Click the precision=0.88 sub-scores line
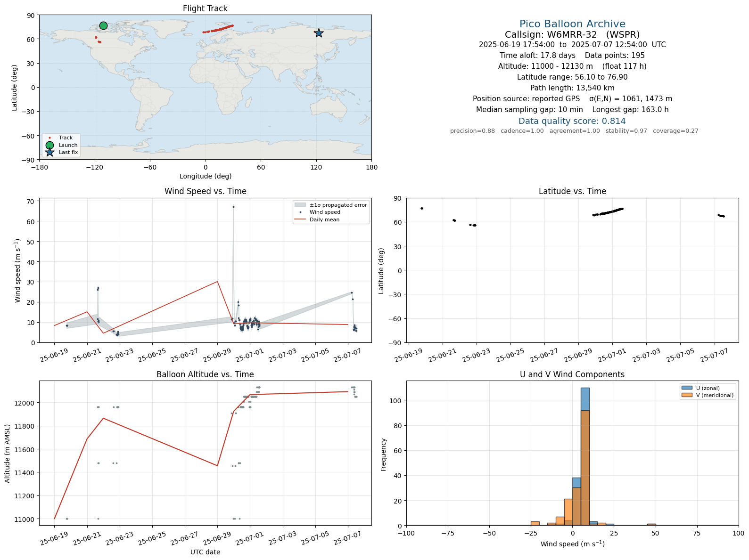The height and width of the screenshot is (560, 749). [x=574, y=131]
